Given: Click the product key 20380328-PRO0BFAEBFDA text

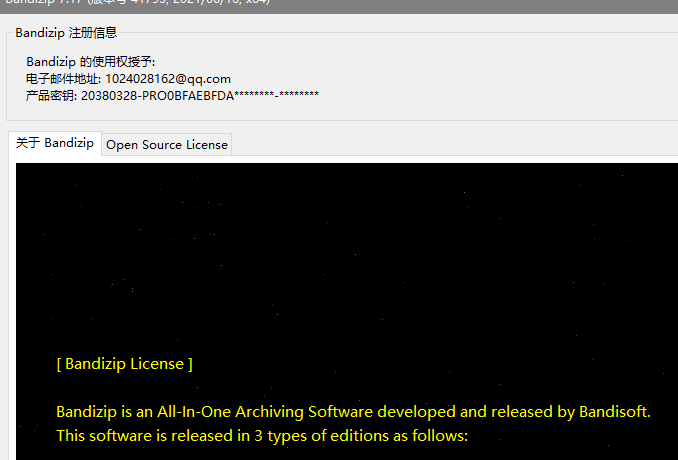Looking at the screenshot, I should tap(200, 96).
